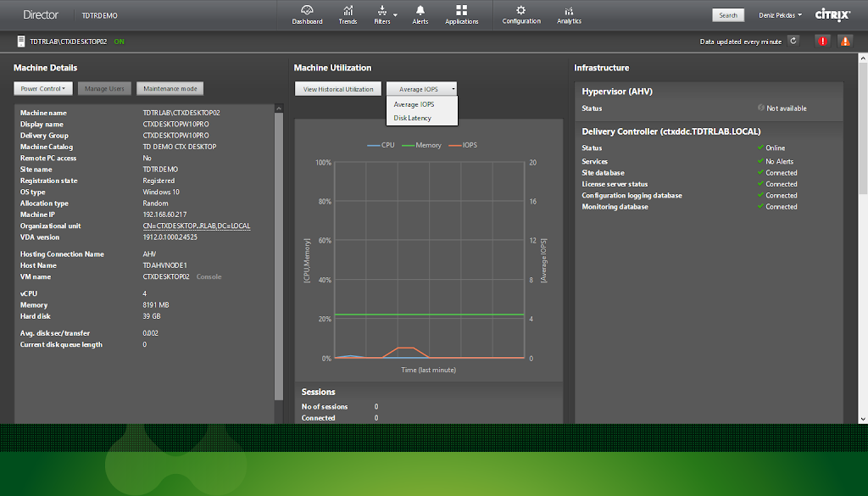Select Average IOPS from the dropdown list

[x=414, y=104]
